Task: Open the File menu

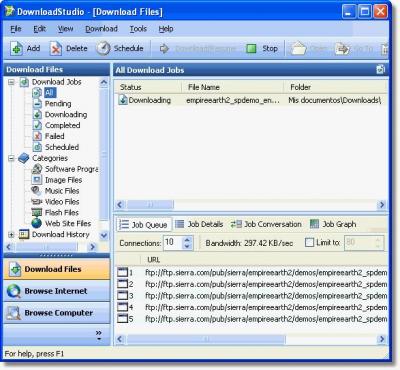Action: tap(16, 29)
